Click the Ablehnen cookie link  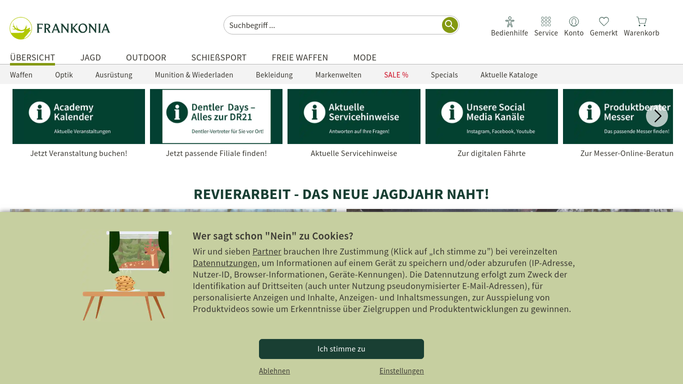274,371
